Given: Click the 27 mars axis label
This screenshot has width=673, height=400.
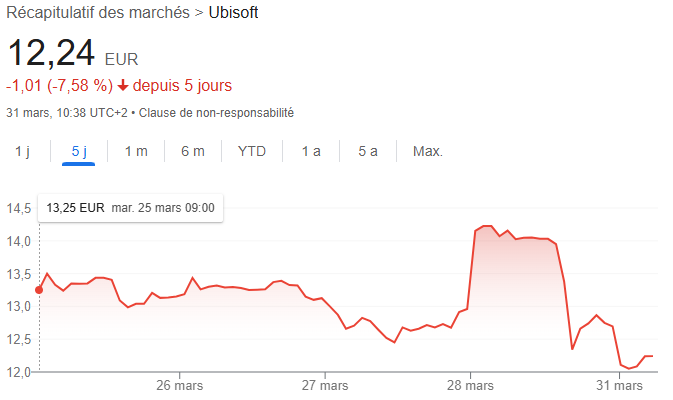Looking at the screenshot, I should (x=326, y=385).
